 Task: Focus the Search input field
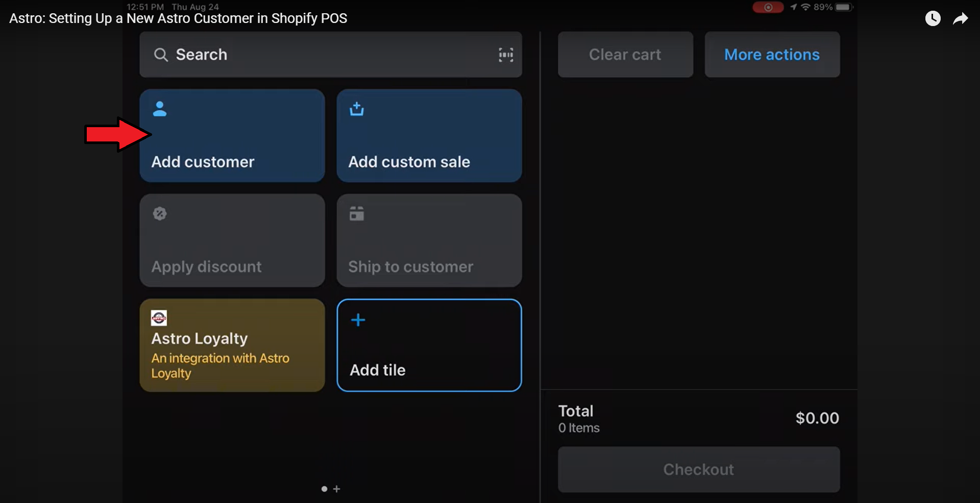327,55
